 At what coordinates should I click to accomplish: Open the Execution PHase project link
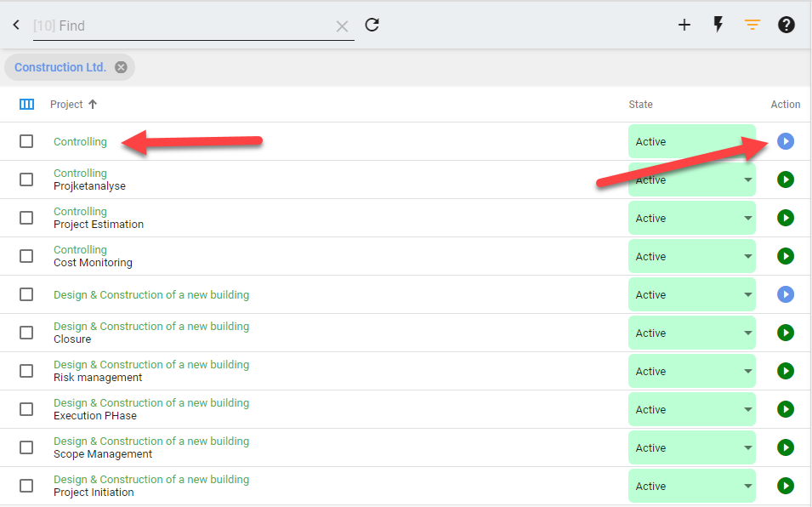coord(95,416)
